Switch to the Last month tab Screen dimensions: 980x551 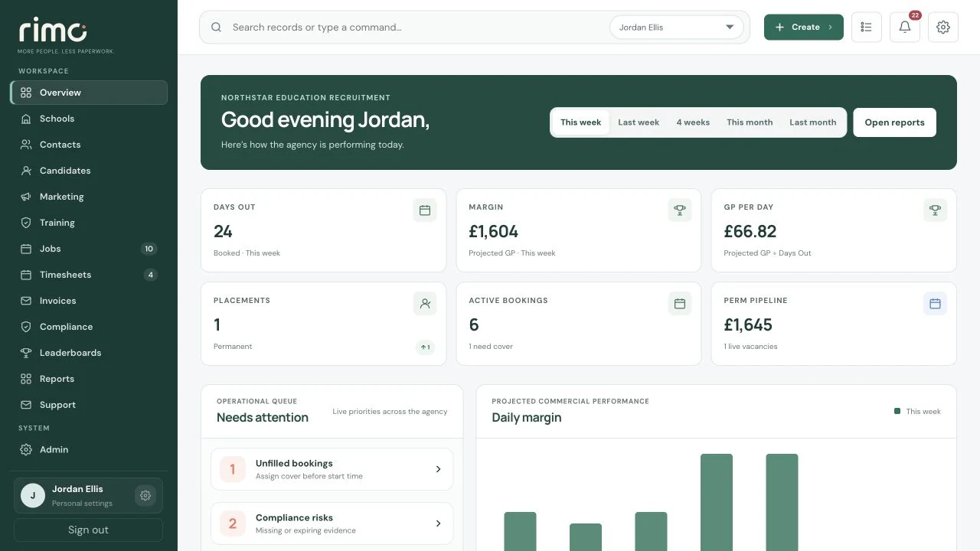pos(812,122)
